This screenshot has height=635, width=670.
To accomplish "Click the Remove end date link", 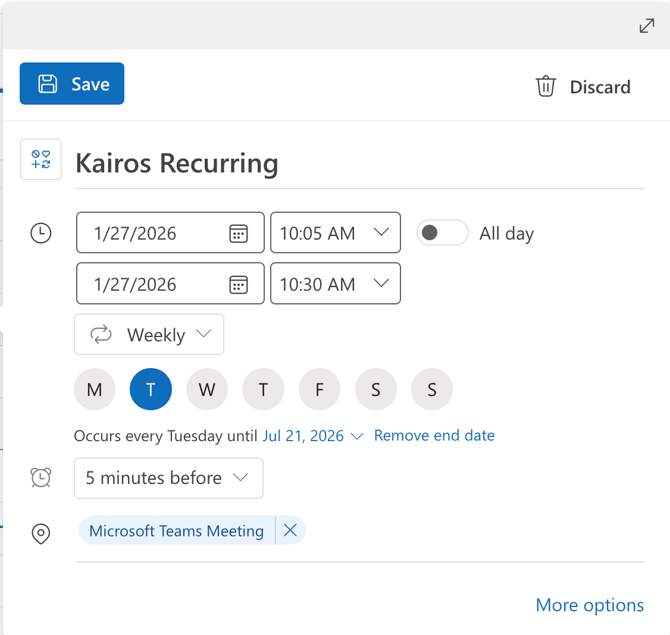I will [434, 436].
